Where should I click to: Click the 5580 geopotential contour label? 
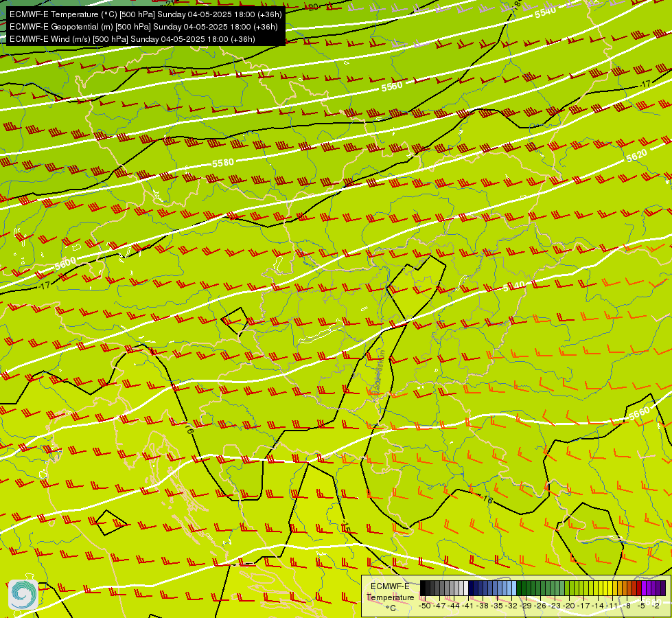click(223, 163)
